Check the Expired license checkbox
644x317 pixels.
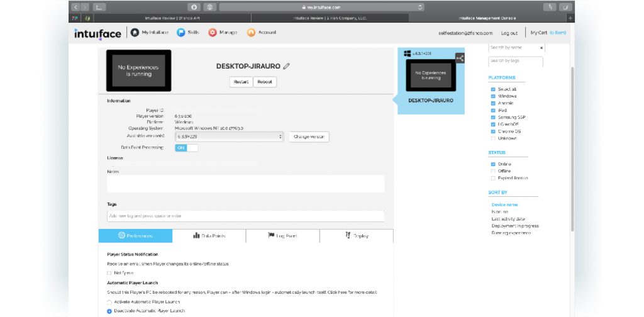493,178
